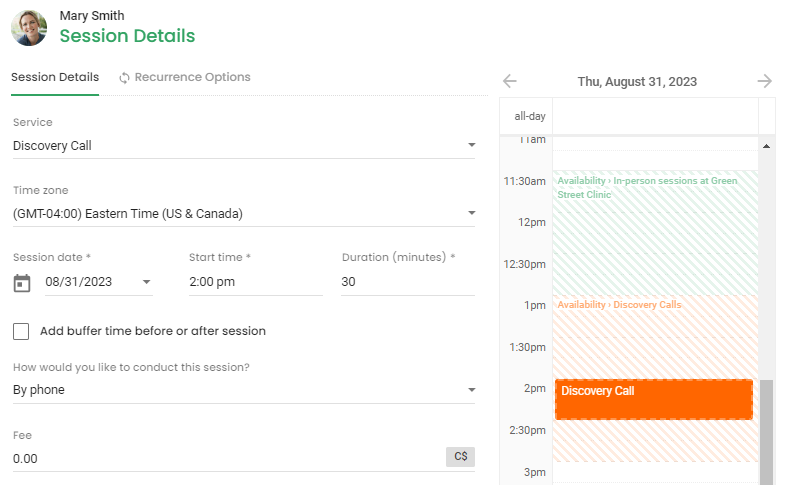Enable buffer time before or after session
Screen dimensions: 785x485
(x=21, y=331)
